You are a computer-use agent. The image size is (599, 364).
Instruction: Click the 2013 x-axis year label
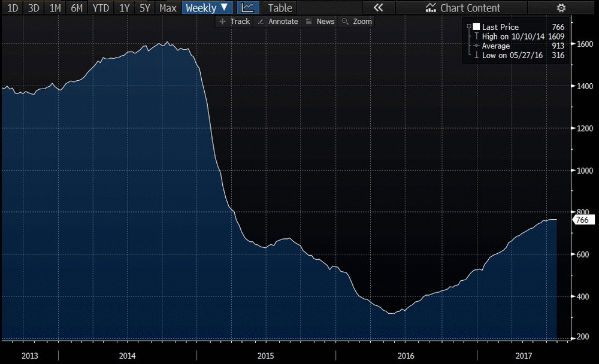point(30,356)
